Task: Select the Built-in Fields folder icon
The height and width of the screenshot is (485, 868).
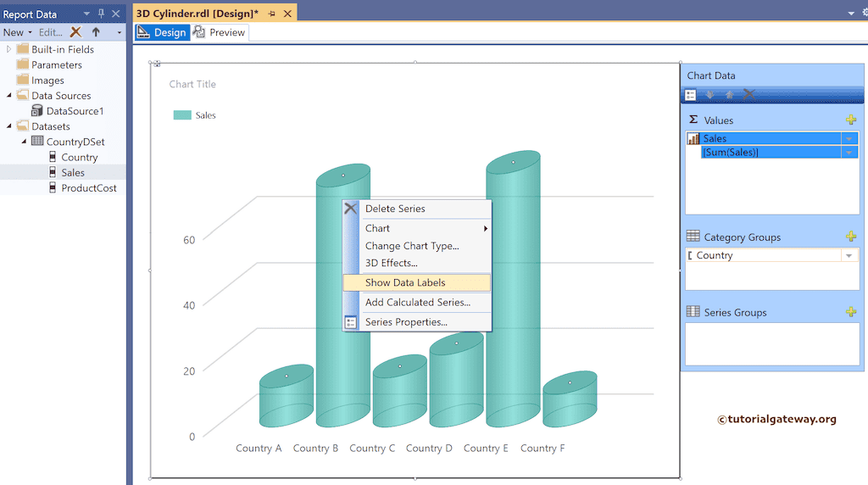Action: click(23, 48)
